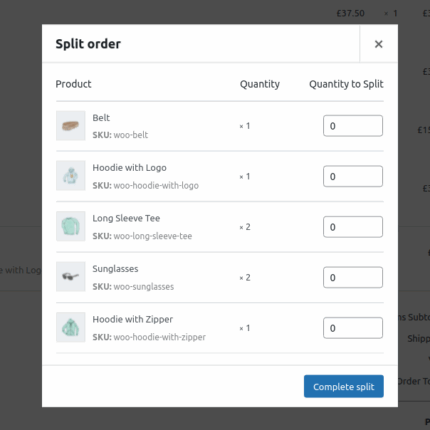Viewport: 430px width, 430px height.
Task: Click the Complete split button
Action: pyautogui.click(x=344, y=386)
